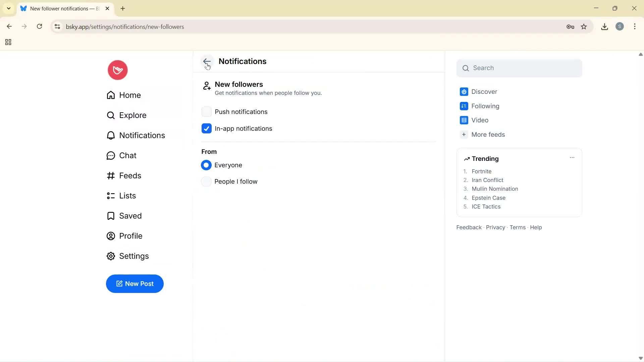
Task: Open the Trending options menu
Action: tap(572, 157)
